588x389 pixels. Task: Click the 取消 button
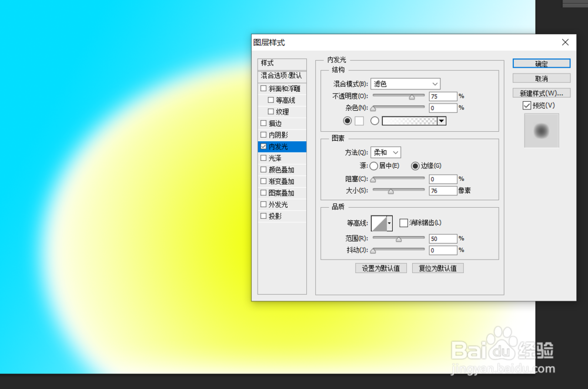click(x=541, y=78)
